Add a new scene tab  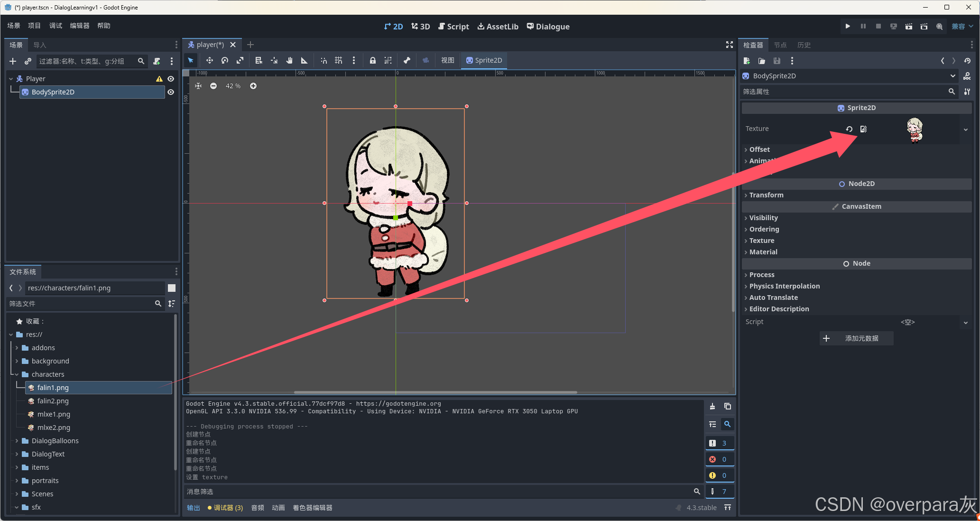250,45
